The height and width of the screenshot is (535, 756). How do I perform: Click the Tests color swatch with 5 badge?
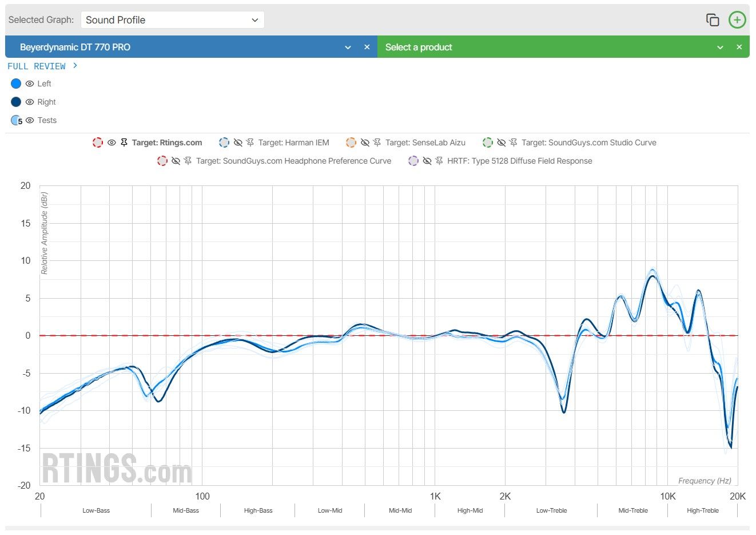click(17, 121)
